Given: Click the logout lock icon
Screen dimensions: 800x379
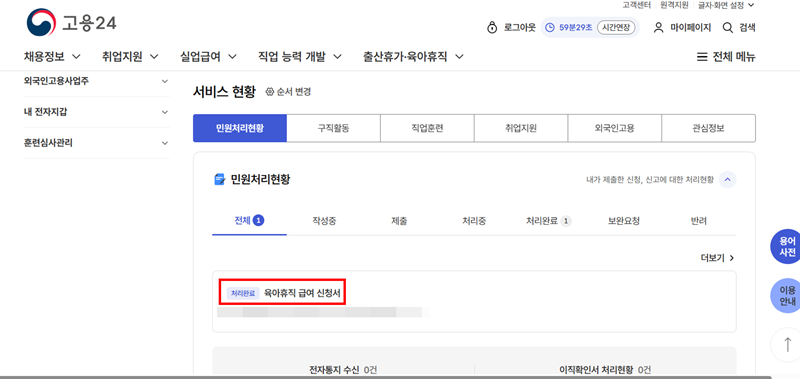Looking at the screenshot, I should click(492, 28).
